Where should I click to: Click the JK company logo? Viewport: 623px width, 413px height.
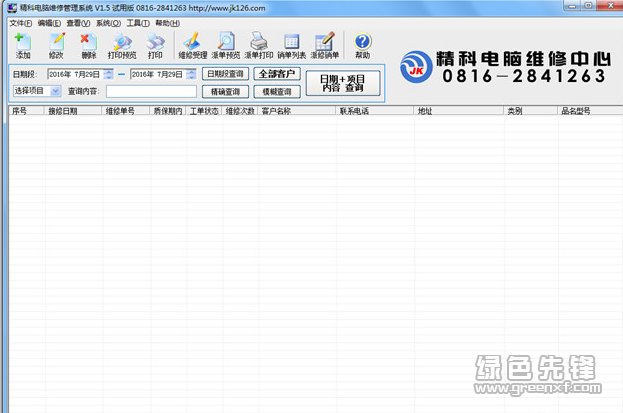click(x=416, y=67)
